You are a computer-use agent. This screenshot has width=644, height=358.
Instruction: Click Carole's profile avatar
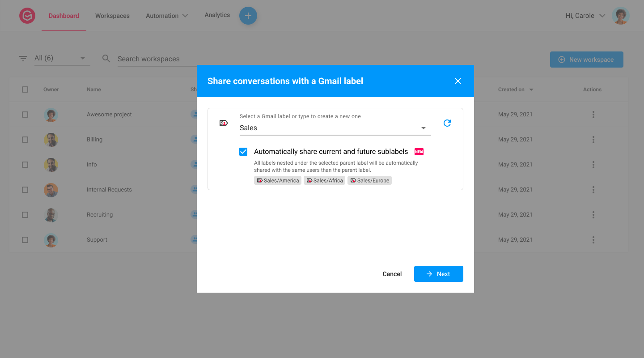620,16
